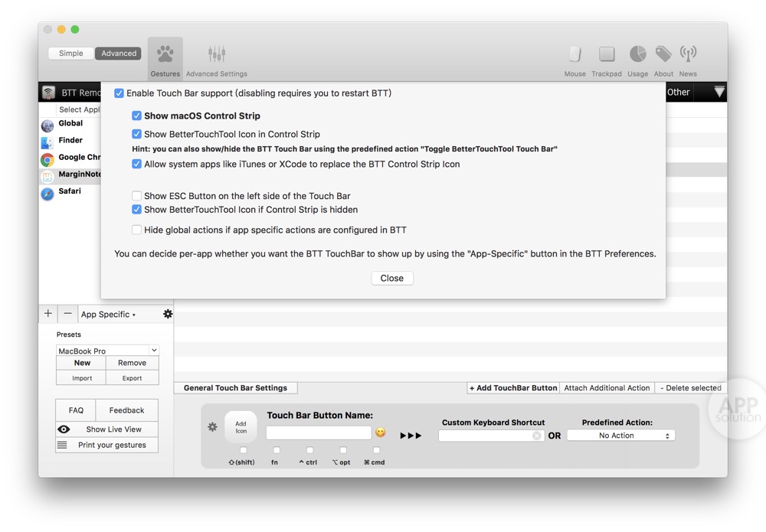Enable Hide global actions checkbox

(x=136, y=230)
